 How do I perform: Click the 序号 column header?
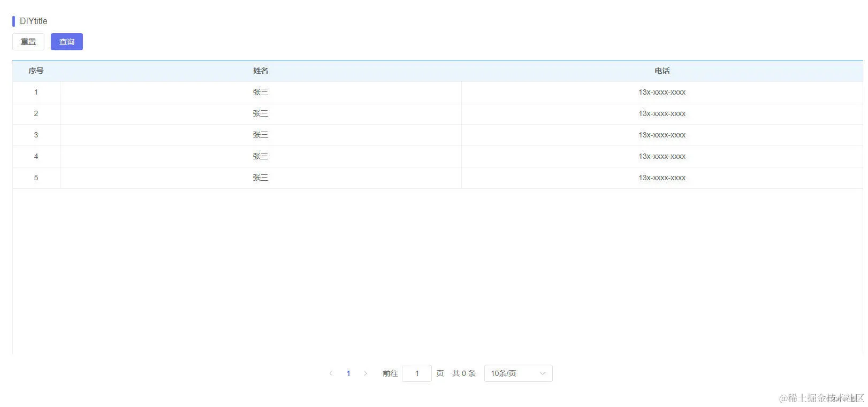[x=36, y=71]
